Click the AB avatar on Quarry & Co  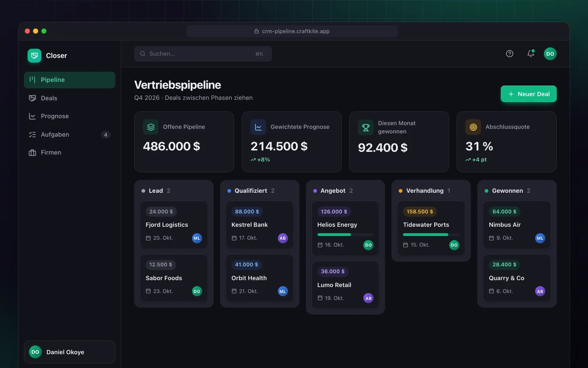540,291
